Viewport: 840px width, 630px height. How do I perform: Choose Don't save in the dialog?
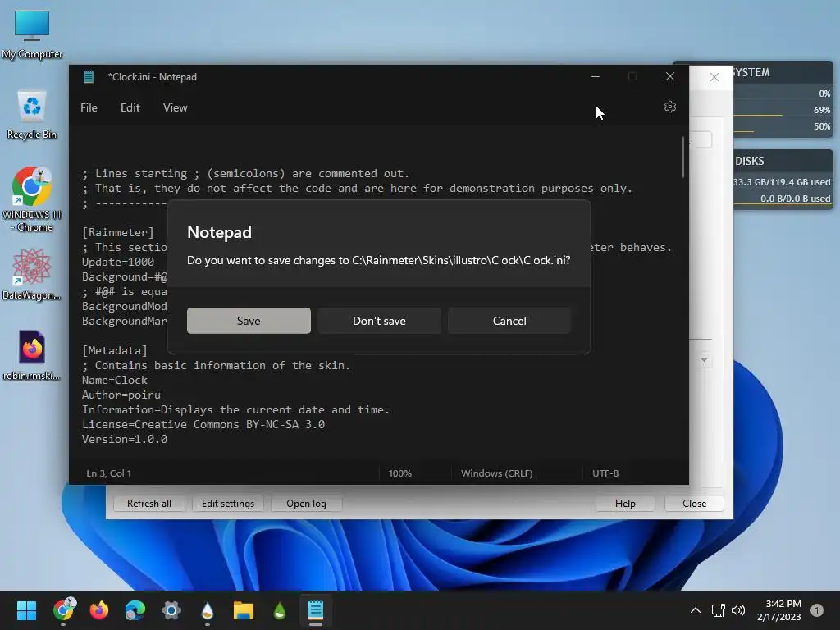(379, 321)
